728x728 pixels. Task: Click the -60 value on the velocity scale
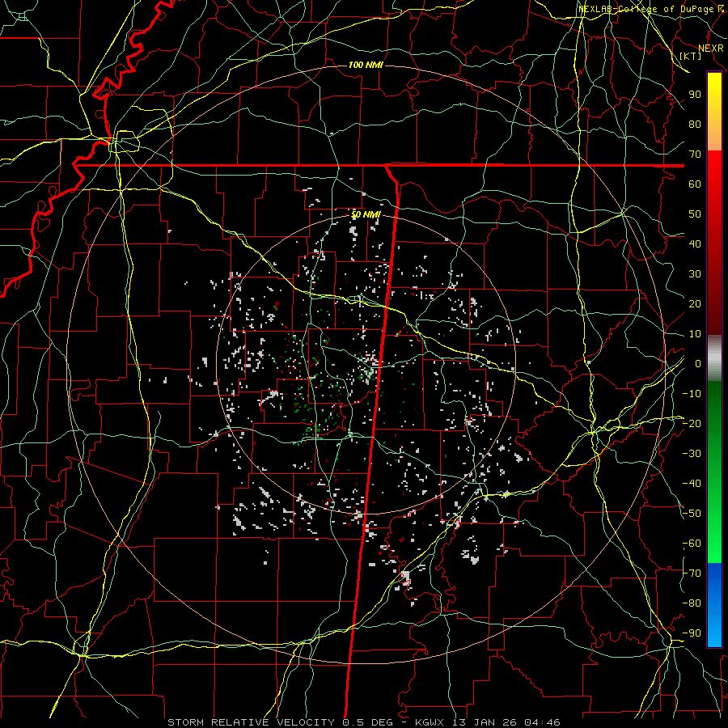coord(692,544)
